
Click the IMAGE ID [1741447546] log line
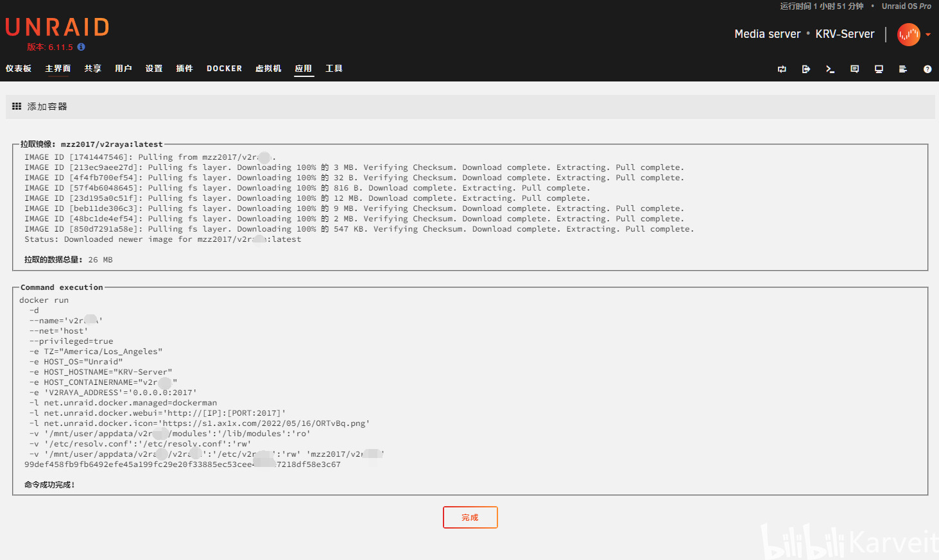[x=150, y=157]
